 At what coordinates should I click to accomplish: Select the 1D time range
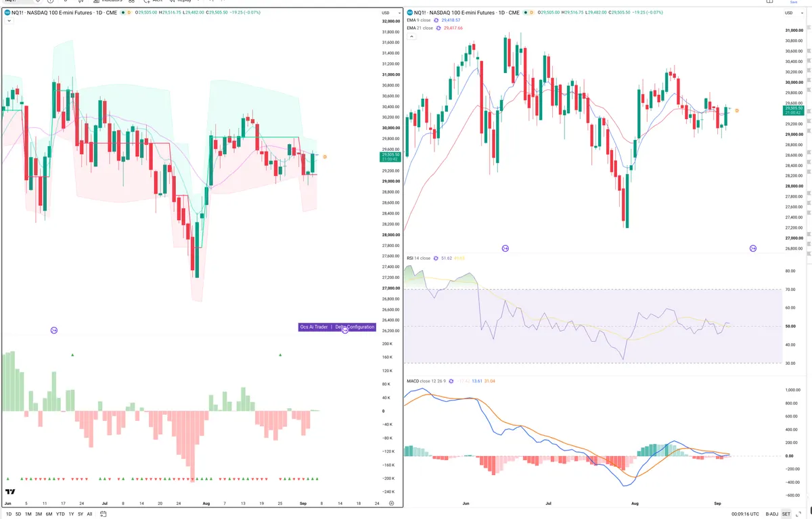pos(8,514)
